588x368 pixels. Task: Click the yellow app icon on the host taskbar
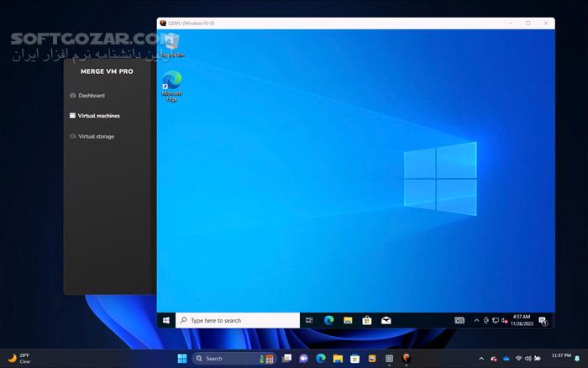pos(372,359)
